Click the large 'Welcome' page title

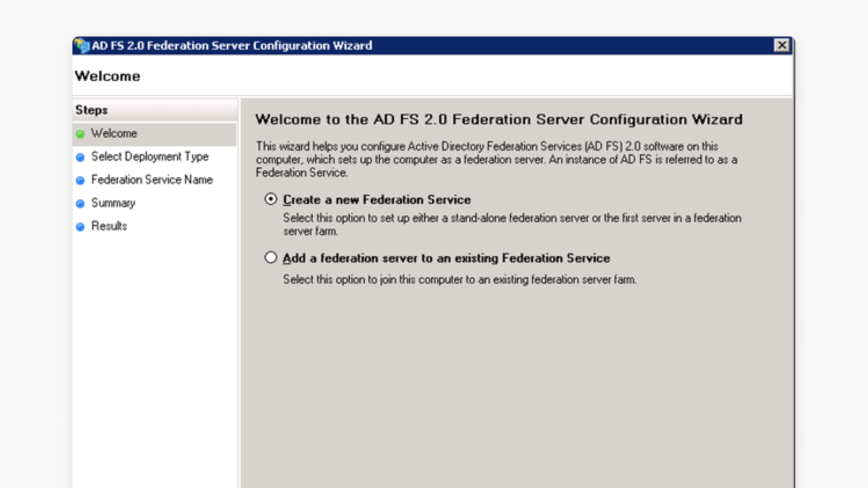tap(108, 76)
